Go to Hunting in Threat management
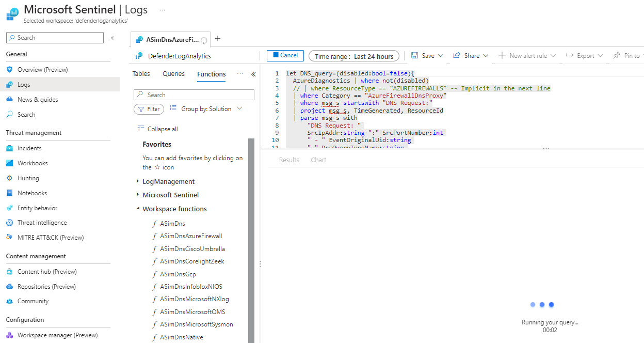The image size is (644, 343). pos(28,178)
